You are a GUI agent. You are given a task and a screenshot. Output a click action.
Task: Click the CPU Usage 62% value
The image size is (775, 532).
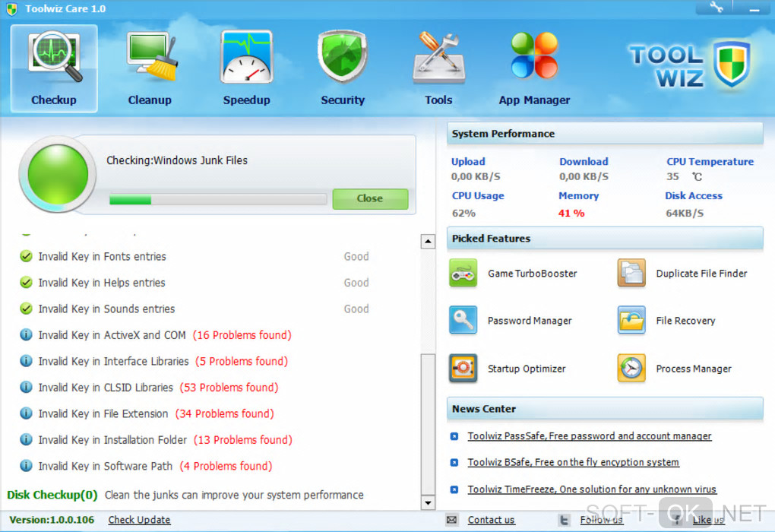463,213
